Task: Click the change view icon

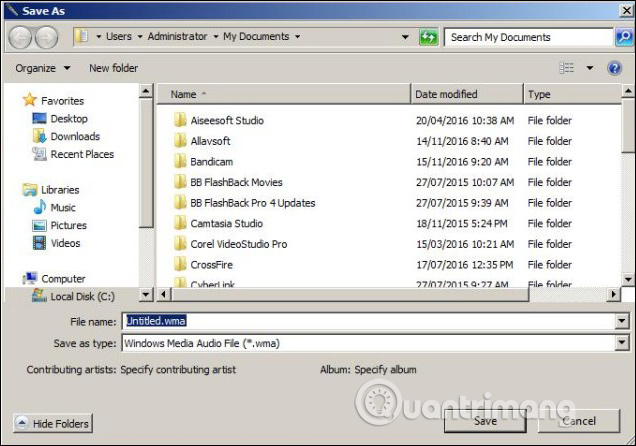Action: (x=567, y=68)
